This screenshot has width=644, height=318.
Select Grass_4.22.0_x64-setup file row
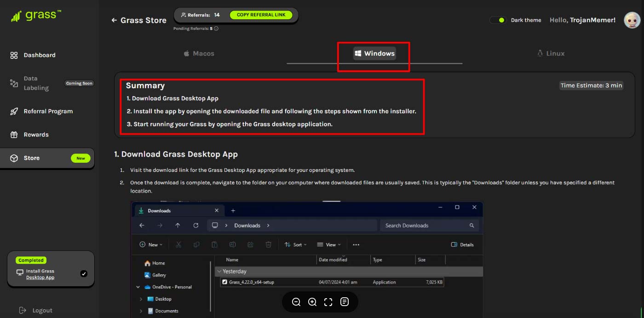(332, 282)
